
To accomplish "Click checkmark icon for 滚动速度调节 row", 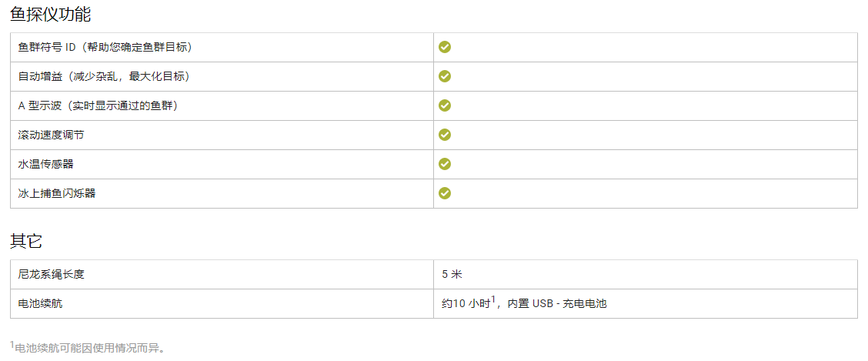I will coord(445,135).
